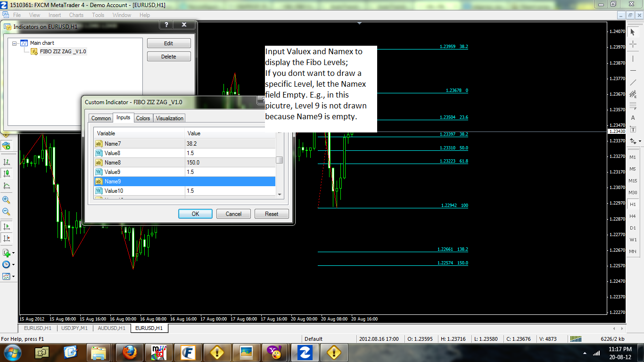Select the Value10 row
Viewport: 644px width, 362px height.
click(184, 191)
